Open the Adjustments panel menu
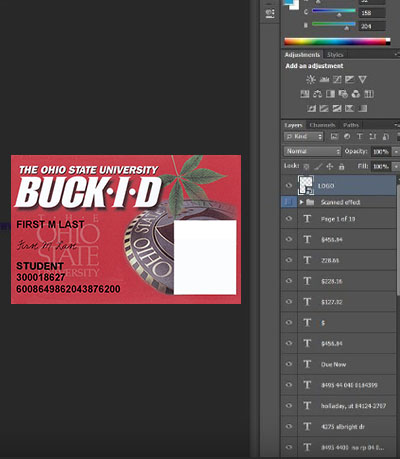Viewport: 400px width, 459px height. tap(397, 54)
